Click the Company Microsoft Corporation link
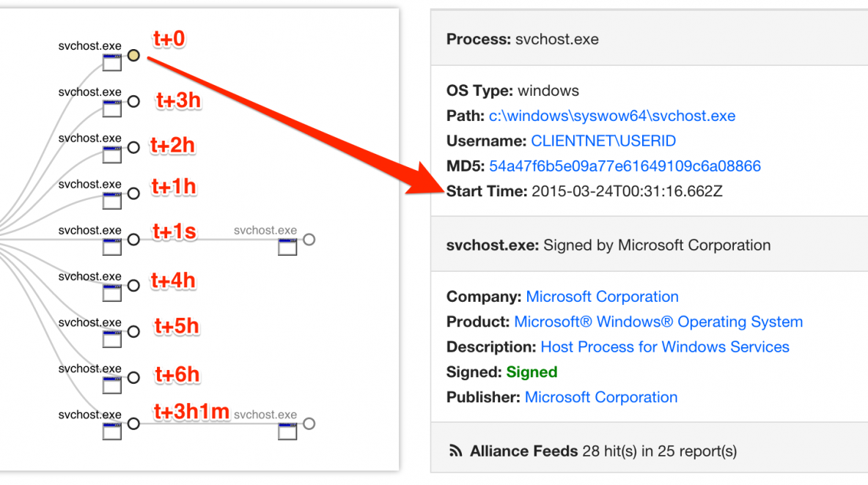868x485 pixels. (602, 297)
